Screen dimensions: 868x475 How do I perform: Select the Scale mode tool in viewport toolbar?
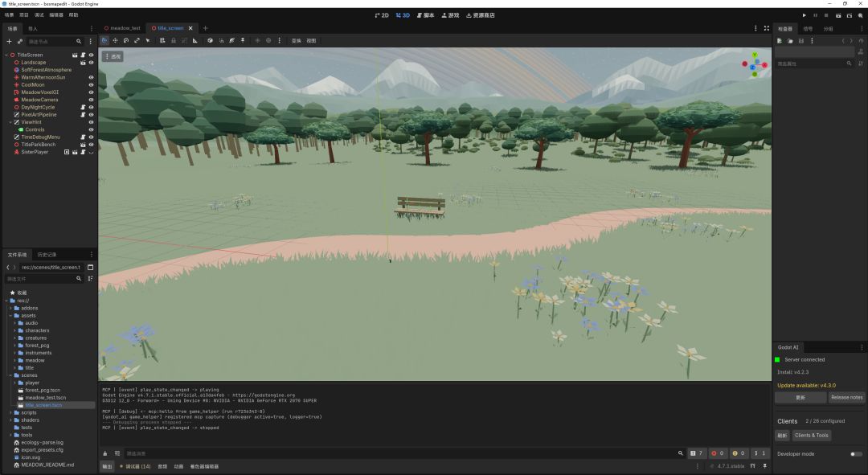tap(137, 40)
